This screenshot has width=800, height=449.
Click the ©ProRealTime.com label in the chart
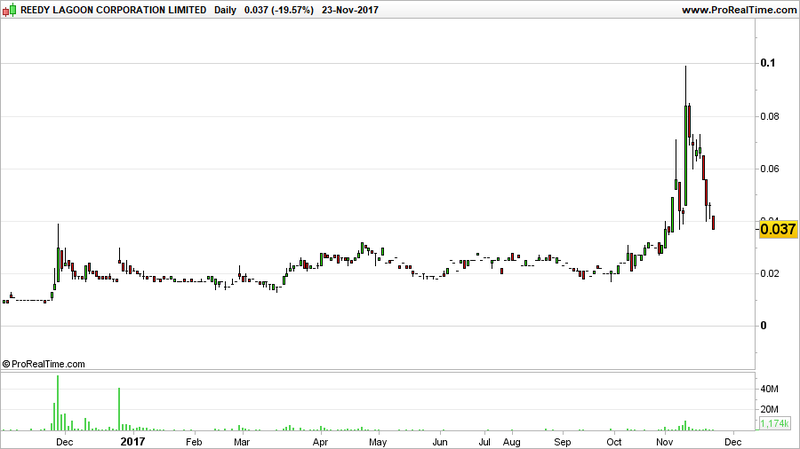tap(43, 364)
